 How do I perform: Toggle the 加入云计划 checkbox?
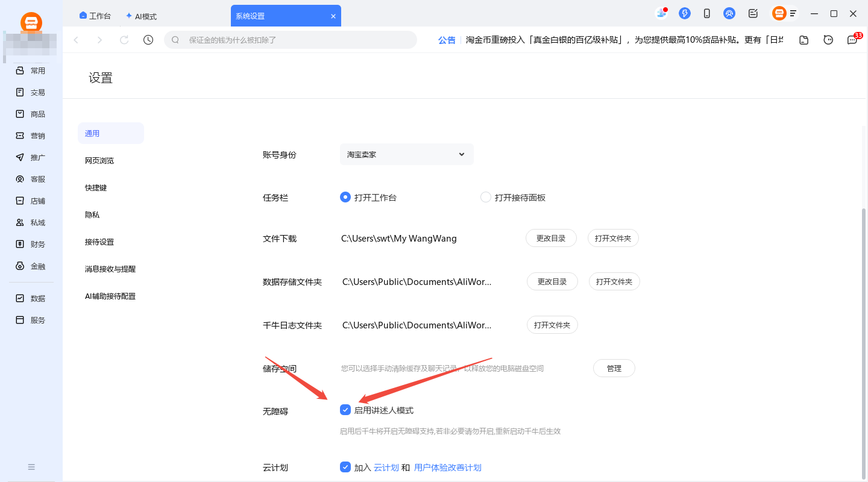click(x=345, y=467)
